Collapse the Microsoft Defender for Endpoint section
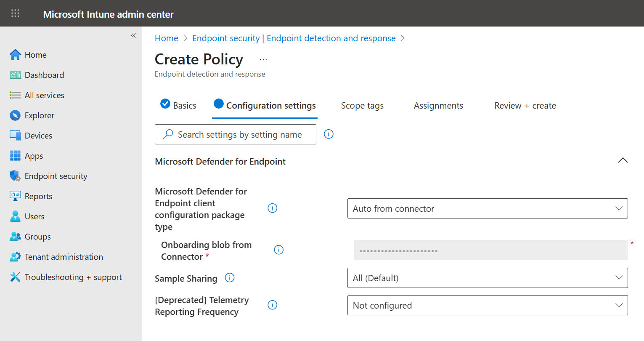Image resolution: width=644 pixels, height=341 pixels. (x=623, y=160)
